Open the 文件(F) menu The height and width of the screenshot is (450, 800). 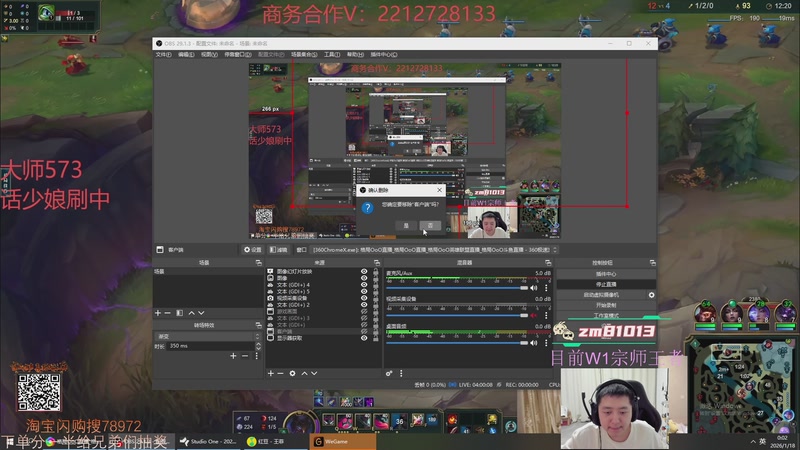click(163, 55)
